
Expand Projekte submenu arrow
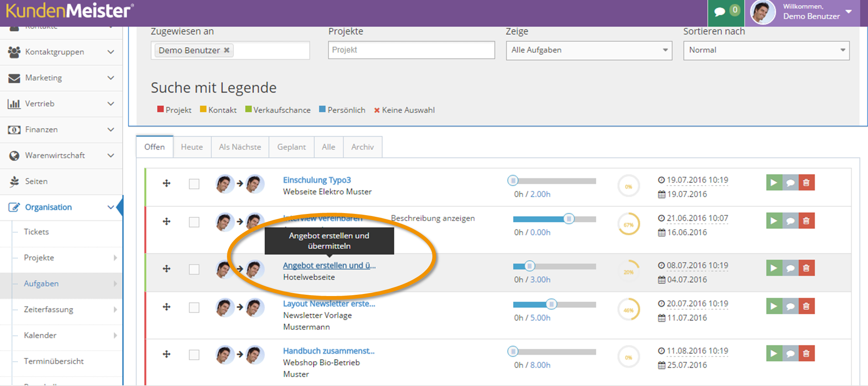coord(115,258)
